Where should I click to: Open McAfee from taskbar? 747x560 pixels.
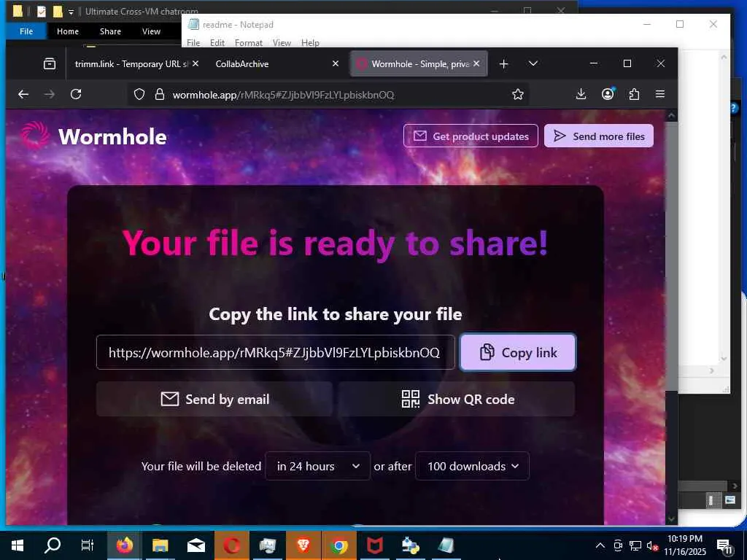tap(374, 545)
